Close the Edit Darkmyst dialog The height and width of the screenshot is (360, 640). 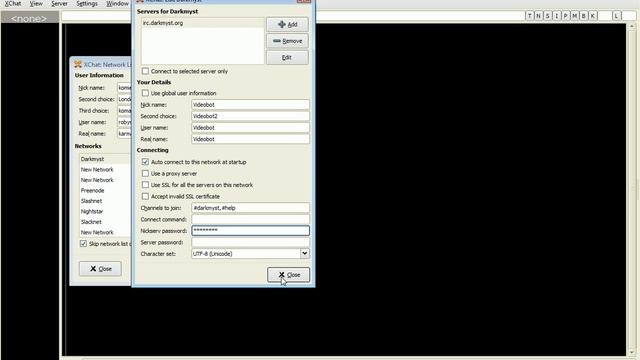pyautogui.click(x=289, y=275)
